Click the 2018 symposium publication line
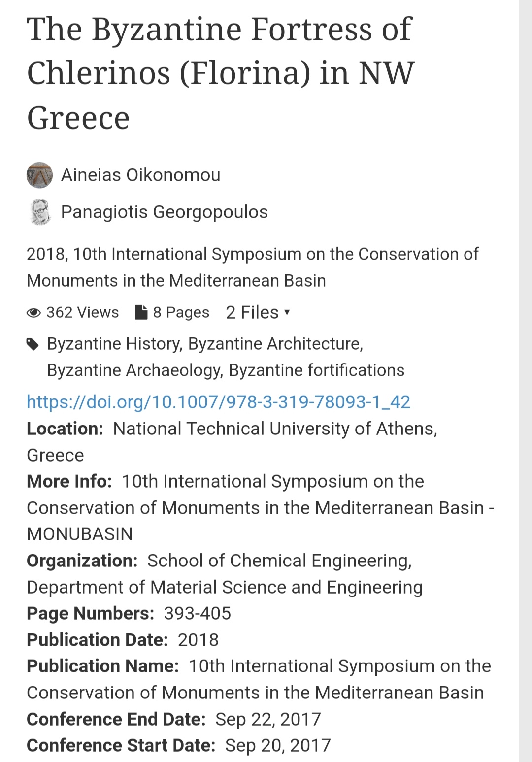The width and height of the screenshot is (532, 762). pyautogui.click(x=252, y=267)
